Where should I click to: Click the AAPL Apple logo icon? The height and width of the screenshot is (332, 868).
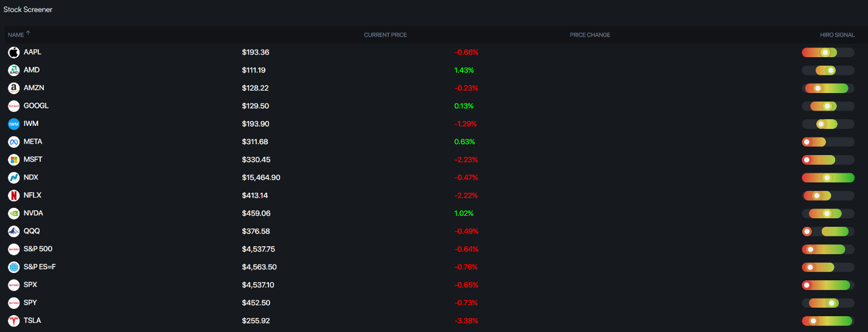coord(13,53)
